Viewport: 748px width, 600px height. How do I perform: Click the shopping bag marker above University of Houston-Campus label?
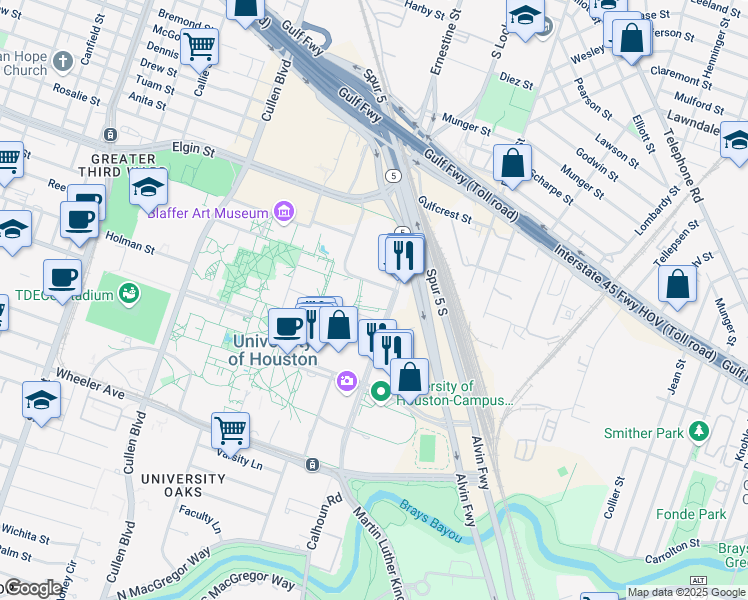(409, 378)
